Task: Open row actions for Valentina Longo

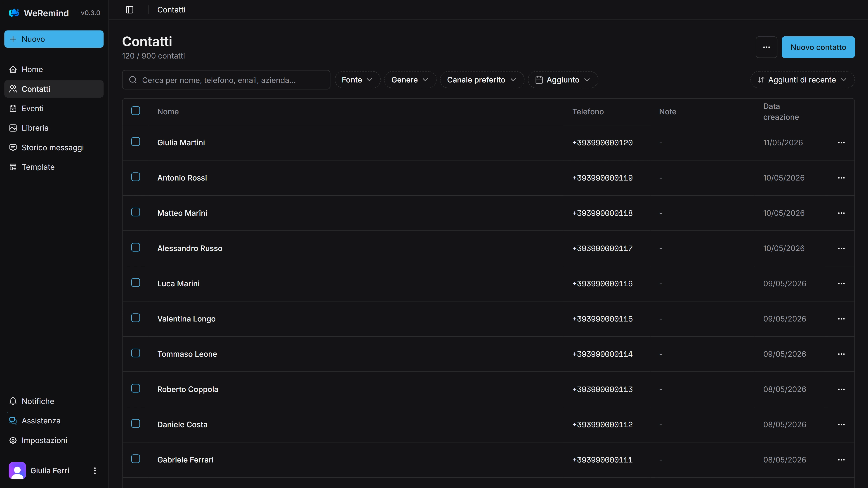Action: point(841,319)
